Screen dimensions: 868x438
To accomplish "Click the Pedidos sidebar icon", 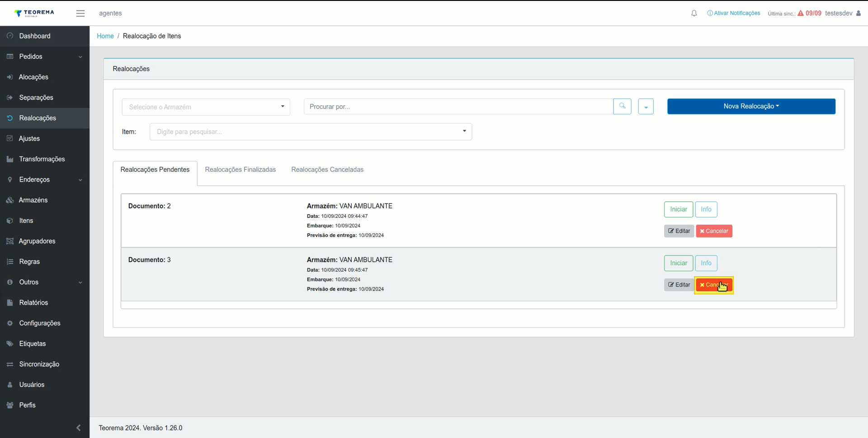I will tap(10, 57).
